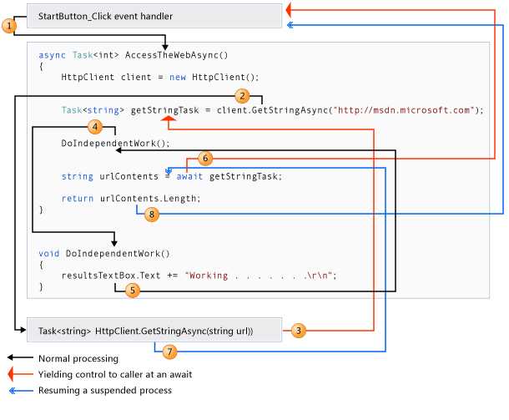Click the red arrow legend icon

pos(20,374)
